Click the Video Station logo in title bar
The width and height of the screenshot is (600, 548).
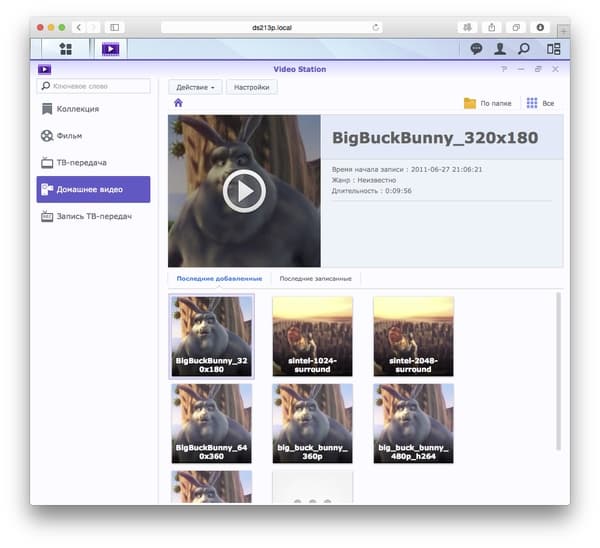pyautogui.click(x=44, y=69)
